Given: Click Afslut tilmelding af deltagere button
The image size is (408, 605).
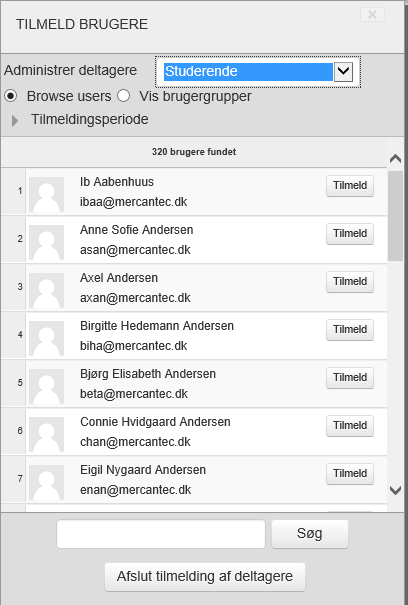Looking at the screenshot, I should (x=205, y=576).
